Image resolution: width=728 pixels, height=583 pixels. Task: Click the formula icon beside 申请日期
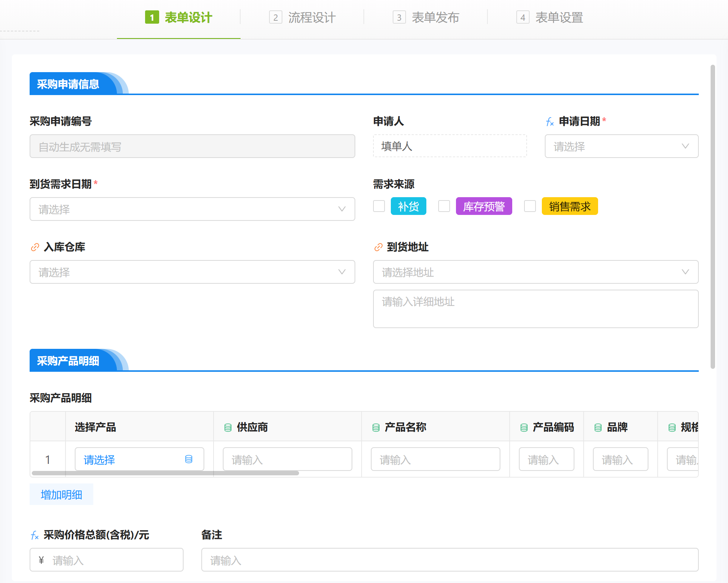(x=550, y=122)
